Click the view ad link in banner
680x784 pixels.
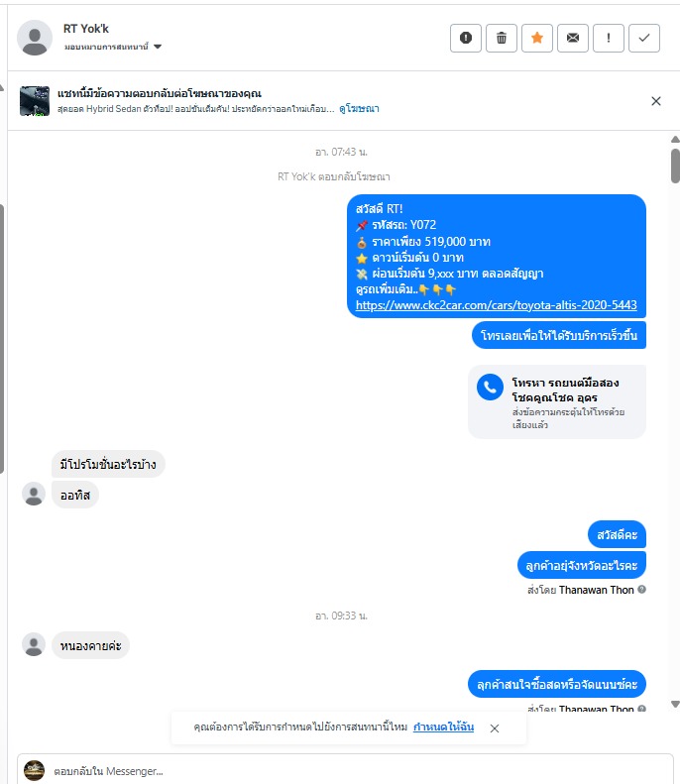point(359,108)
